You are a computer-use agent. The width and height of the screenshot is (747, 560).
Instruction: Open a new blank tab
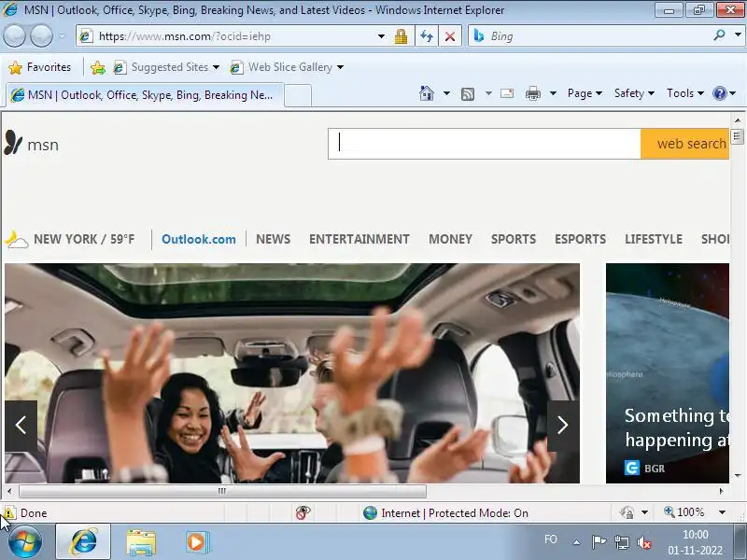click(x=298, y=95)
